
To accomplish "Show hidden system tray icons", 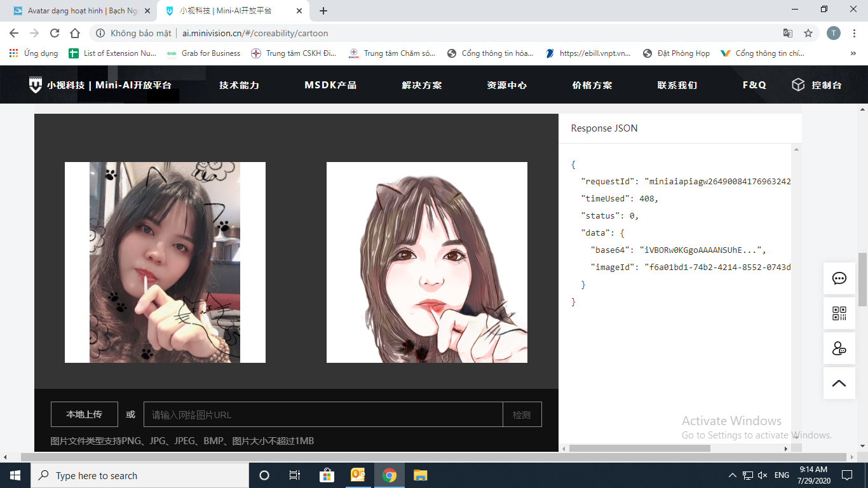I will tap(731, 475).
